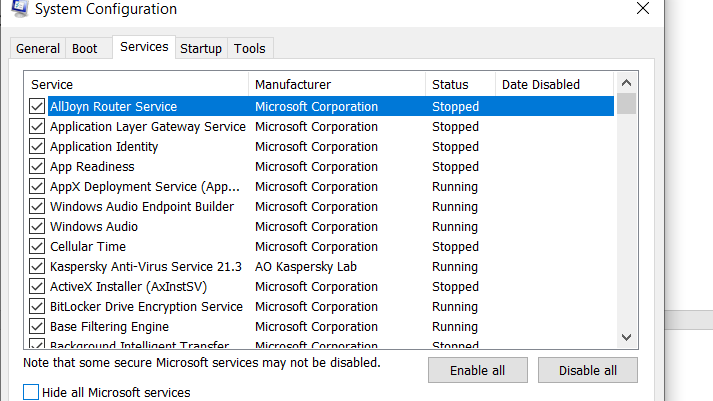Switch to the General tab
This screenshot has height=401, width=713.
pos(38,49)
